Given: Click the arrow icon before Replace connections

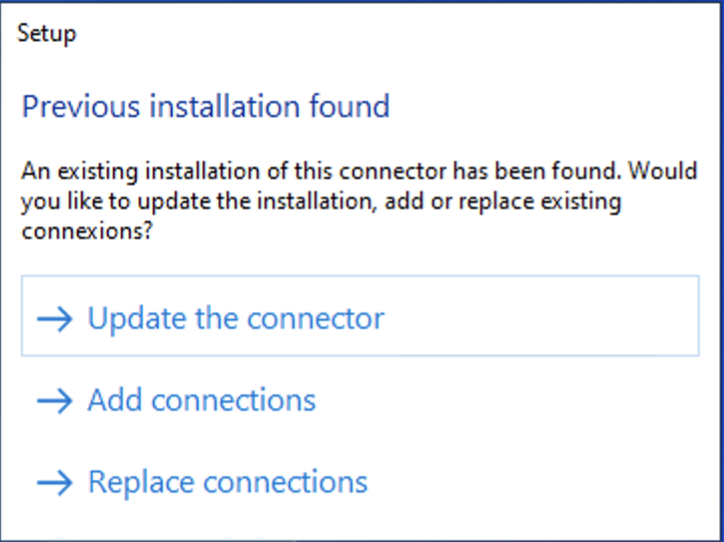Looking at the screenshot, I should point(56,483).
